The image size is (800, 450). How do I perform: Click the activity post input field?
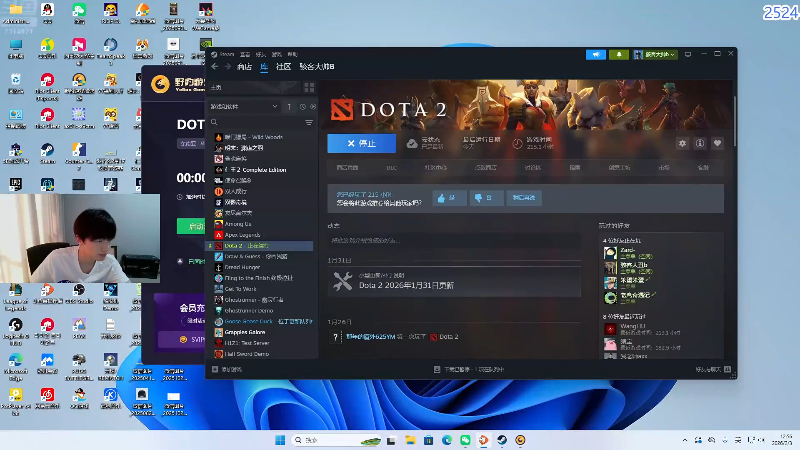(454, 240)
